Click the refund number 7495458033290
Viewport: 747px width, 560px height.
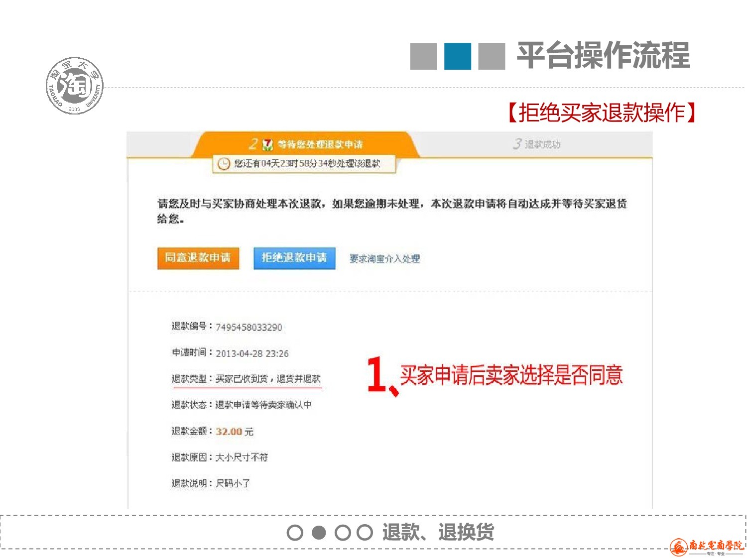249,328
